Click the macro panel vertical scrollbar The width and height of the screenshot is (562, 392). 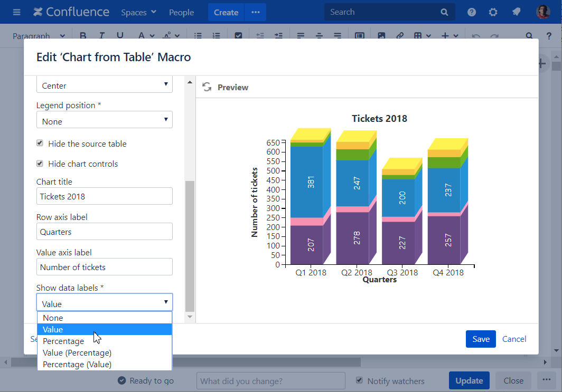[x=190, y=245]
